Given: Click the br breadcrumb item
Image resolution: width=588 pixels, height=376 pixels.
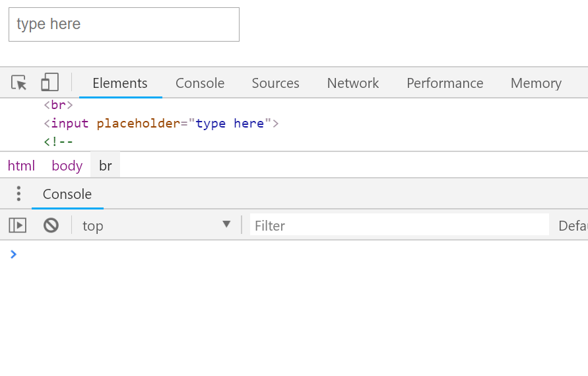Looking at the screenshot, I should [x=106, y=165].
